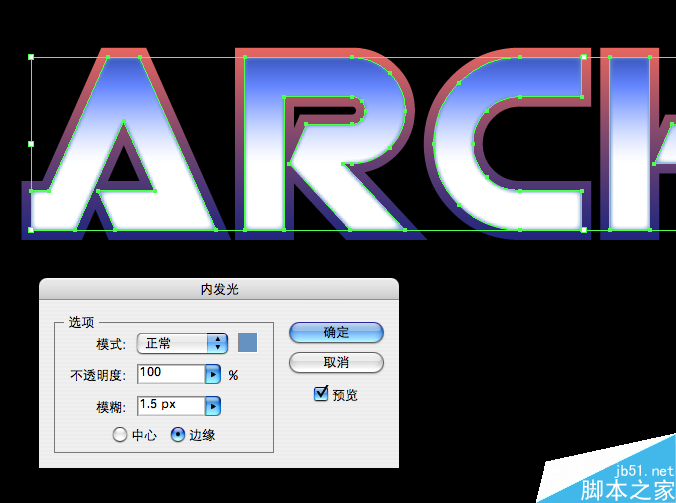Select the 中心 center radio button
Image resolution: width=676 pixels, height=503 pixels.
click(120, 434)
